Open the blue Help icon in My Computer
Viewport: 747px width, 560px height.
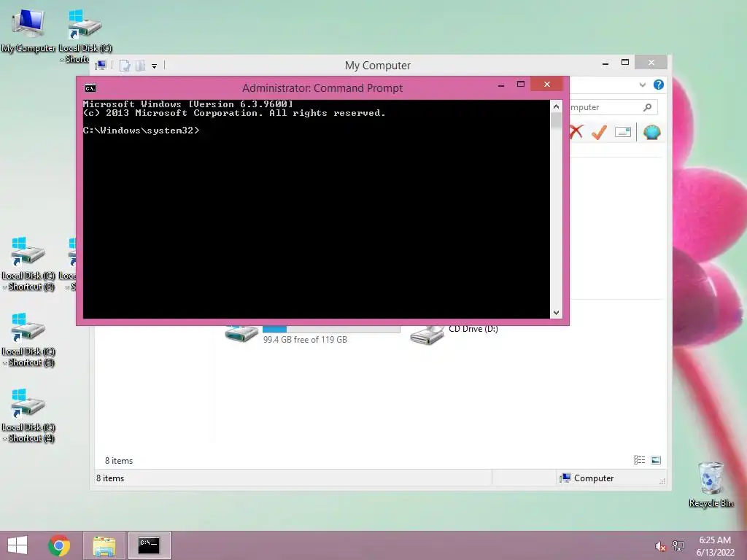pos(659,85)
